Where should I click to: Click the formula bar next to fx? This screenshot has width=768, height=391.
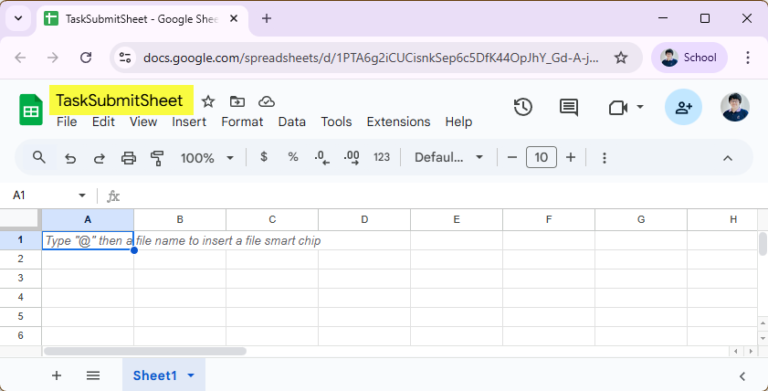[441, 196]
